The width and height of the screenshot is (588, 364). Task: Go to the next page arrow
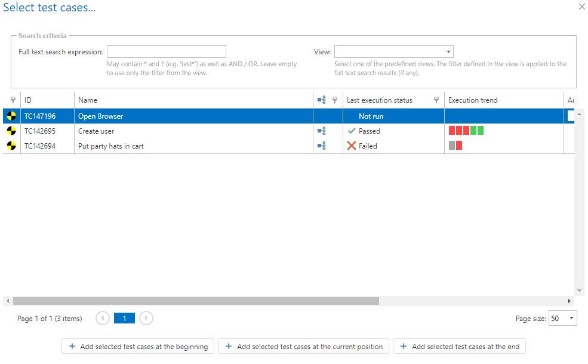[146, 319]
